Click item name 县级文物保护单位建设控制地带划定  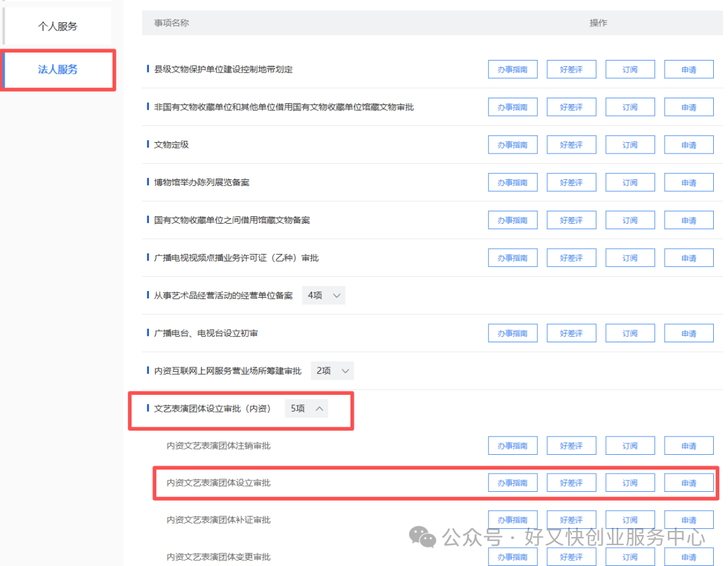tap(223, 69)
